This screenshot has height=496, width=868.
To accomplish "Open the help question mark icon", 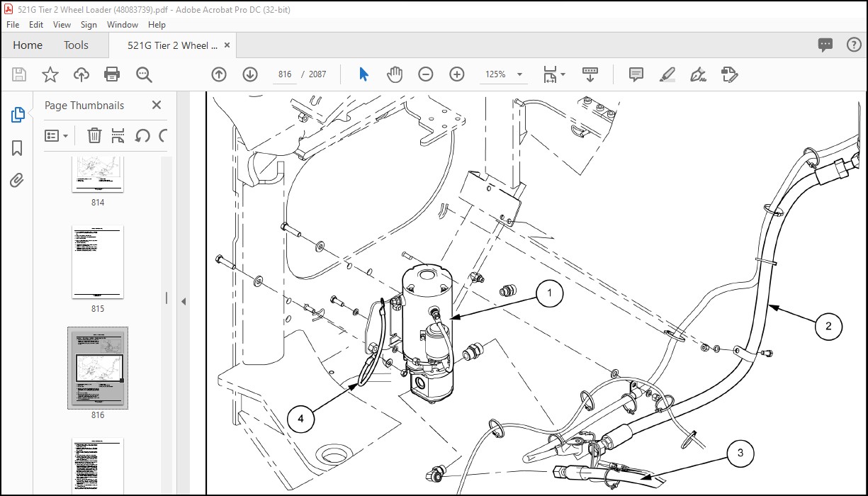I will [x=854, y=45].
